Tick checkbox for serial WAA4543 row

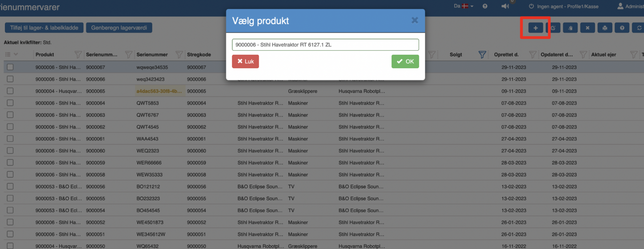point(10,139)
